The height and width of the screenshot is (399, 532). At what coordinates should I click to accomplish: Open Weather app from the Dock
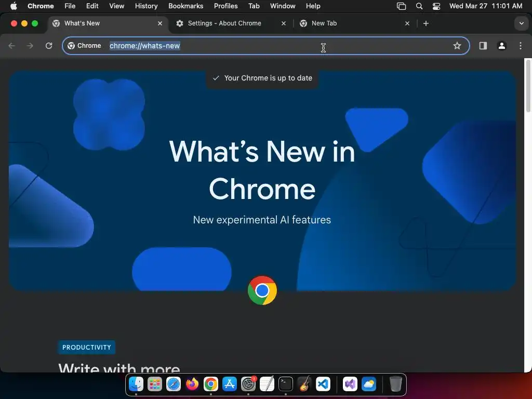tap(369, 384)
